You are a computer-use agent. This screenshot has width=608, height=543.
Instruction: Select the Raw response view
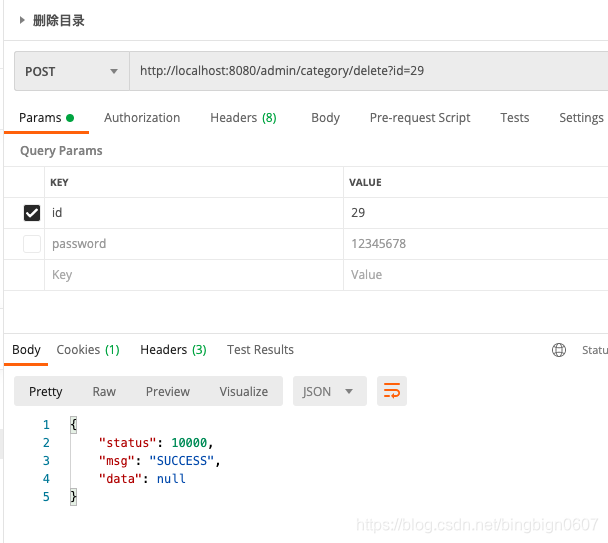tap(104, 391)
